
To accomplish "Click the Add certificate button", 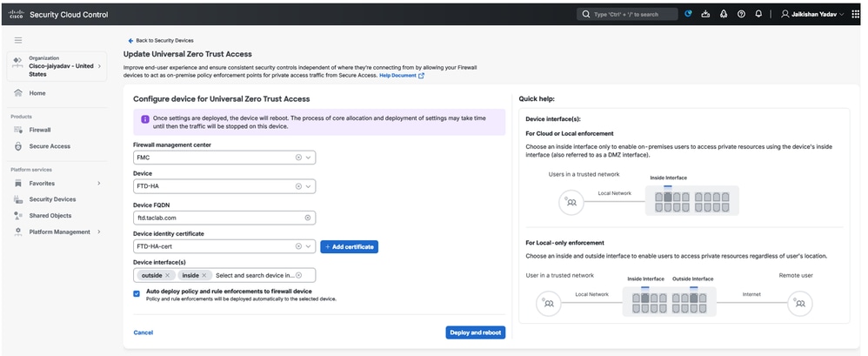I will (349, 247).
